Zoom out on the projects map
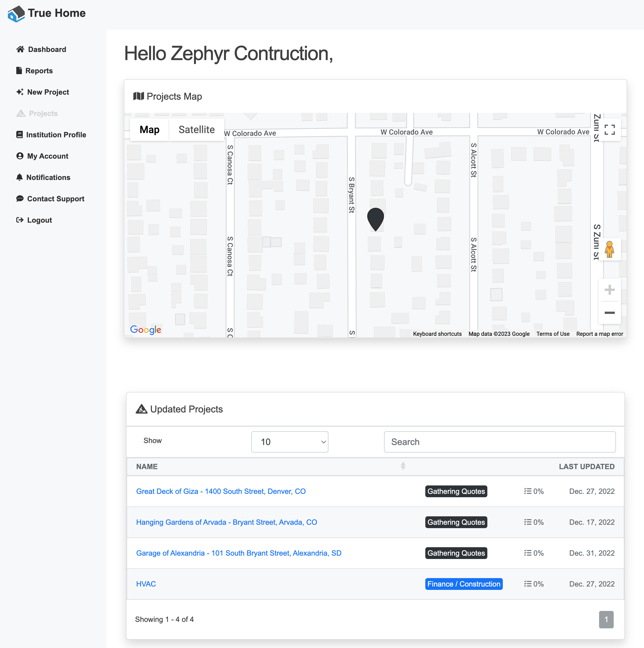Screen dimensions: 644x648 click(x=609, y=312)
